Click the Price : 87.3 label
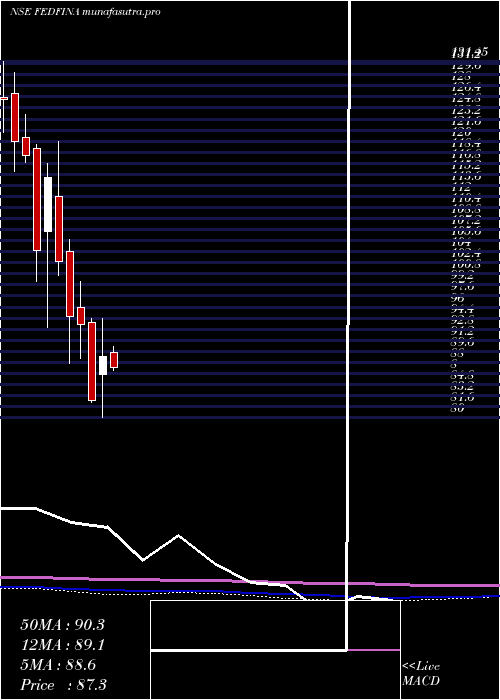The width and height of the screenshot is (500, 700). 63,685
